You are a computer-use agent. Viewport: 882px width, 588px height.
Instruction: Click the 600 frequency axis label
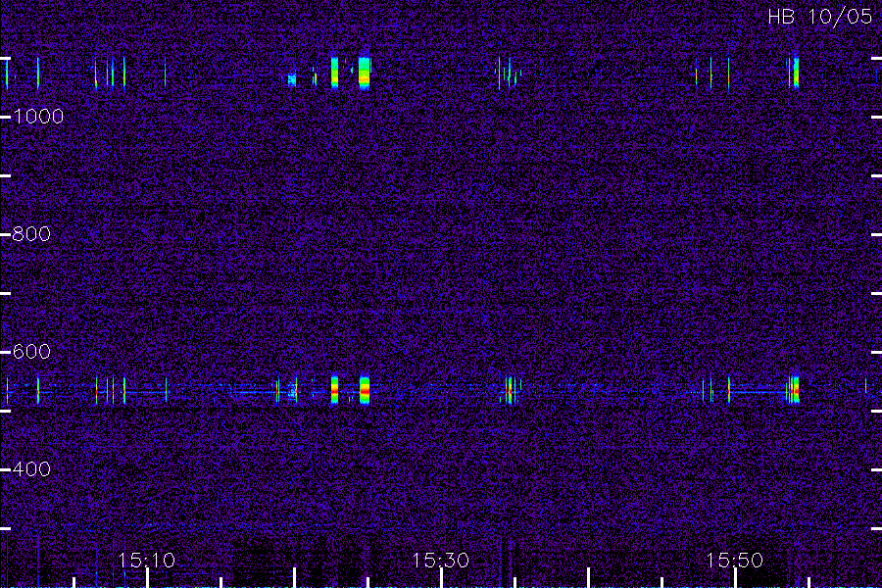[31, 352]
